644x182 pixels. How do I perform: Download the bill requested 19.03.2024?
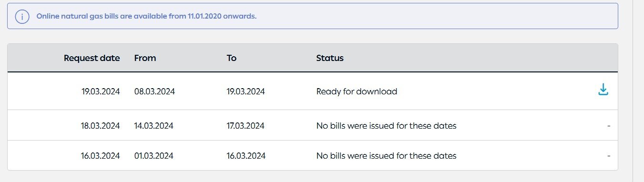603,90
